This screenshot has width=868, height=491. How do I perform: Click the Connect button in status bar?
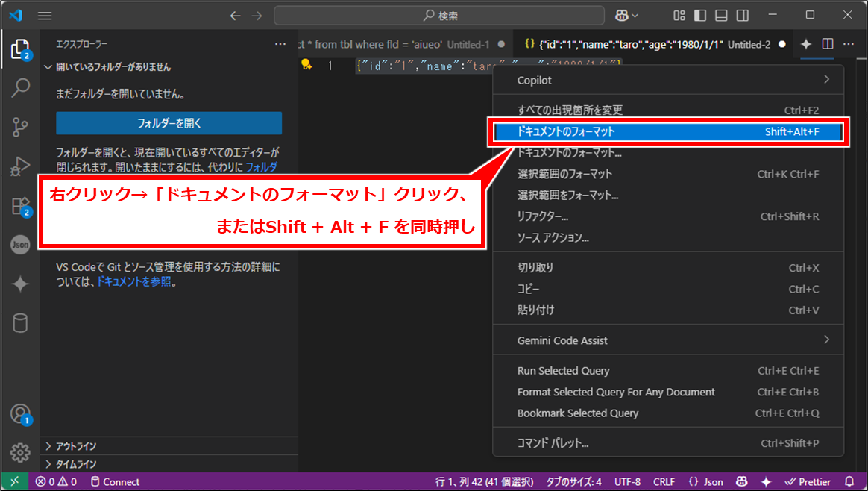tap(115, 481)
